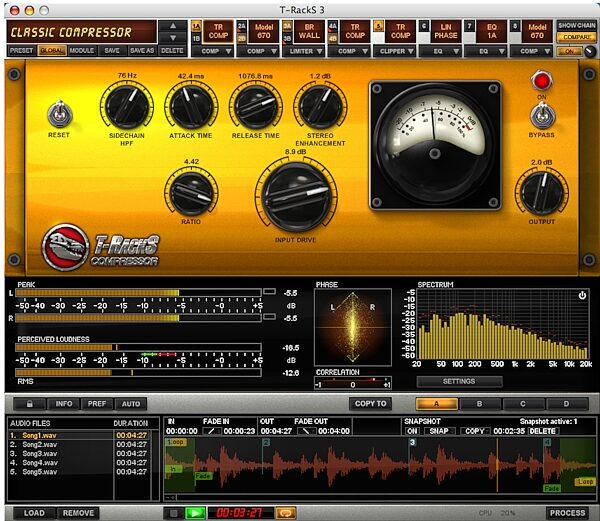This screenshot has width=600, height=521.
Task: Switch to the MODULE tab
Action: click(x=82, y=50)
